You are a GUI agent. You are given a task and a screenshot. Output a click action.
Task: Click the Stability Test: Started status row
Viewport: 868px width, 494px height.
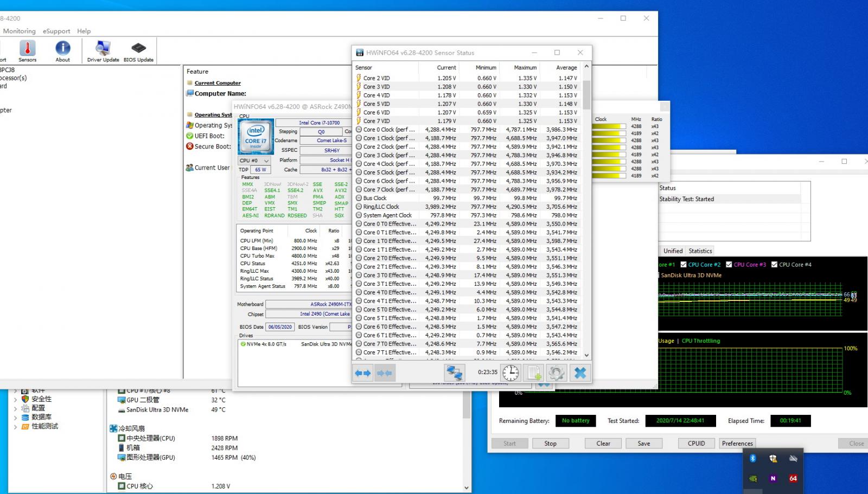[730, 199]
